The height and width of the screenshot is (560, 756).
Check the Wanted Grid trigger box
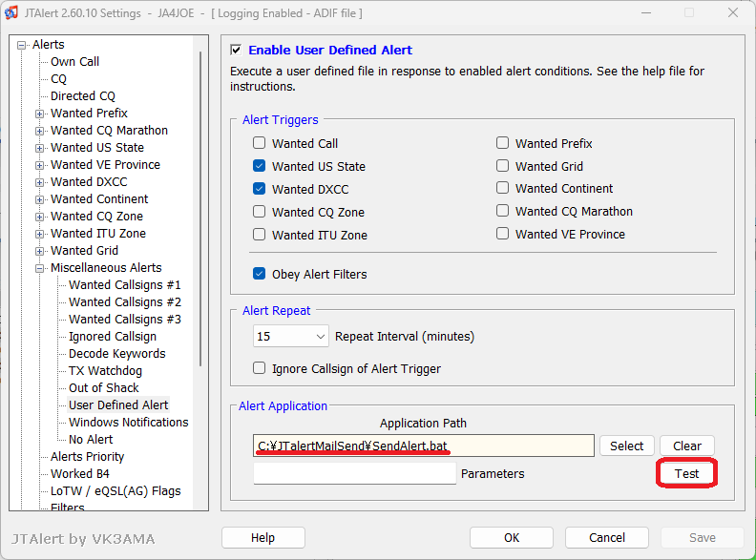tap(502, 166)
